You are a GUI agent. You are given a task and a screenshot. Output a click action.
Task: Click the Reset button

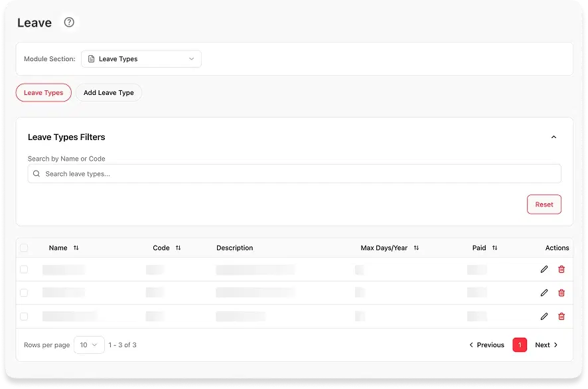pyautogui.click(x=544, y=204)
